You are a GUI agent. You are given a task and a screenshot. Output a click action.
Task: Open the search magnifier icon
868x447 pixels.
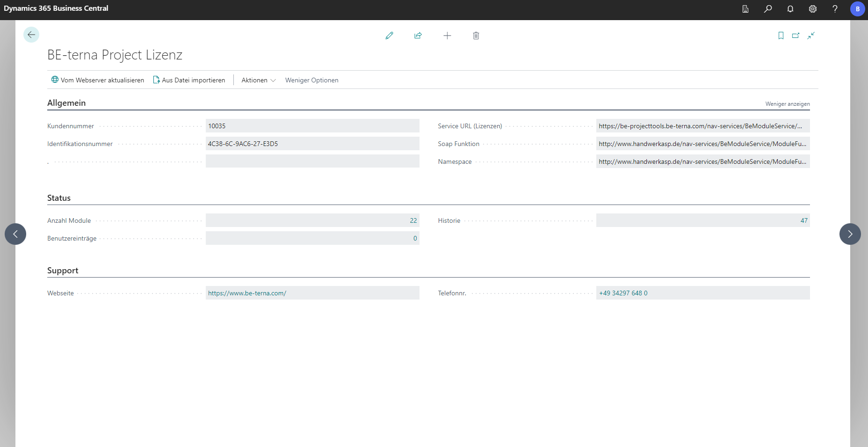point(768,9)
